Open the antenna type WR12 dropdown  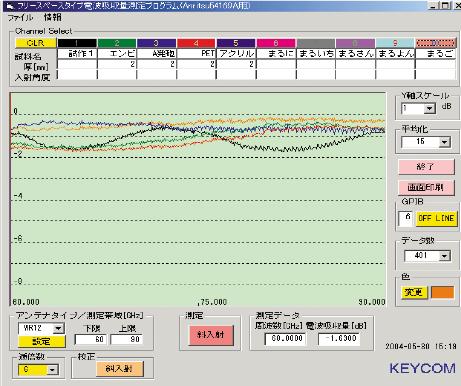(x=58, y=328)
